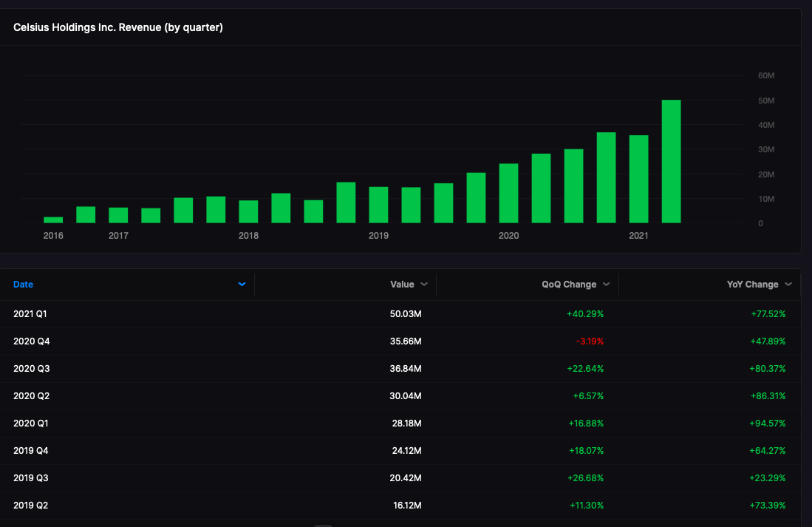Click the '+64.27%' YoY change cell
Image resolution: width=812 pixels, height=527 pixels.
click(x=768, y=451)
